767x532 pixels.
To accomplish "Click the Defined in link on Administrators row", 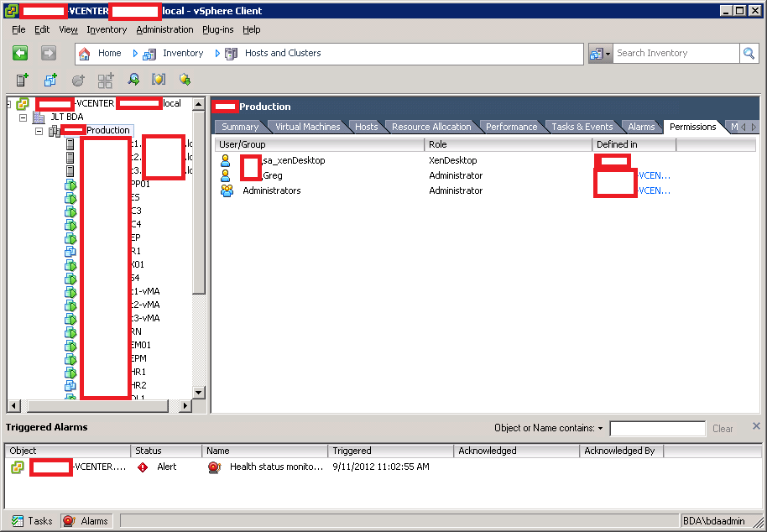I will tap(655, 190).
